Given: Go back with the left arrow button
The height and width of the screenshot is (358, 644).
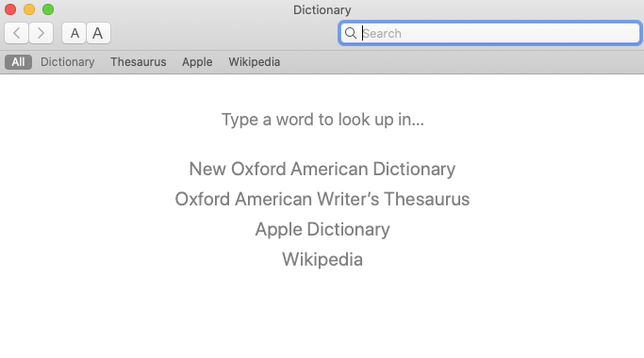Looking at the screenshot, I should (x=16, y=33).
